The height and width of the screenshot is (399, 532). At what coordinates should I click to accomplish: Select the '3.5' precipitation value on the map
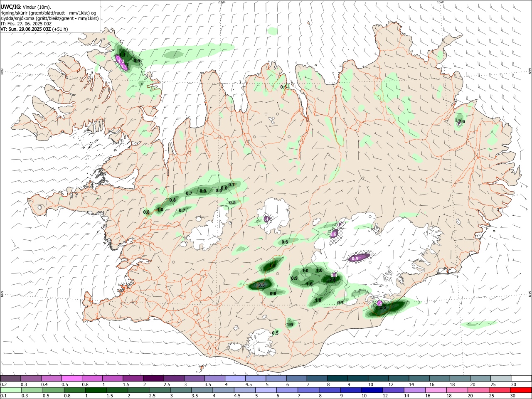(261, 286)
